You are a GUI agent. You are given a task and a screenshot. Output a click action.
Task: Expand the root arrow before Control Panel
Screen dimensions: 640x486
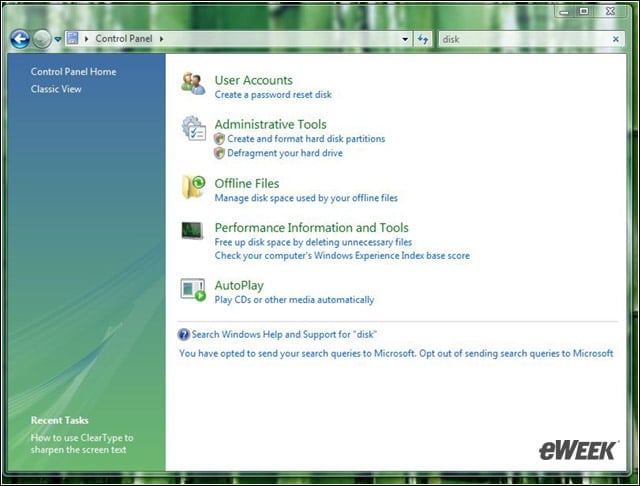(x=87, y=39)
